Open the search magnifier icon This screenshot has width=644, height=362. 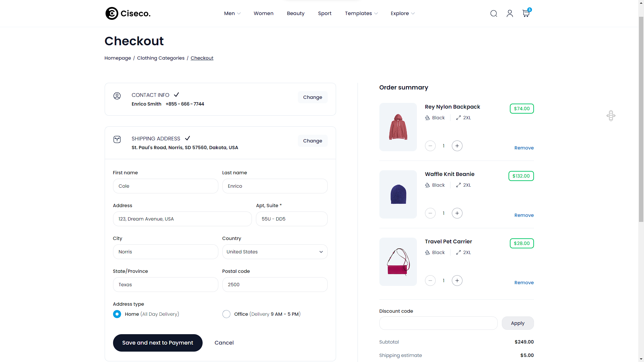point(493,13)
